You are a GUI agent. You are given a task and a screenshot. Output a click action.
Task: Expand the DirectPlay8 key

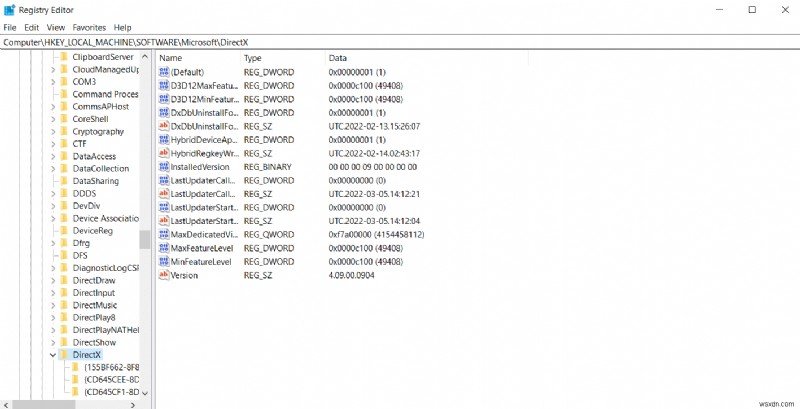53,318
